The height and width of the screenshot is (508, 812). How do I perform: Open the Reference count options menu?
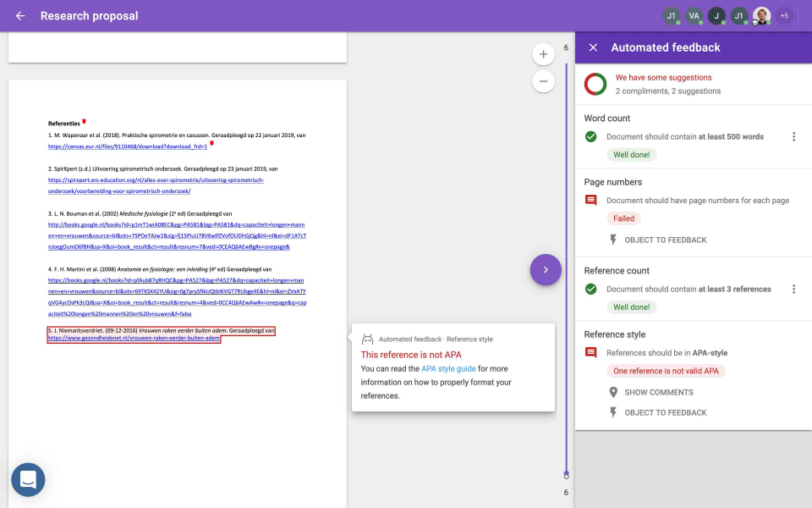[793, 289]
